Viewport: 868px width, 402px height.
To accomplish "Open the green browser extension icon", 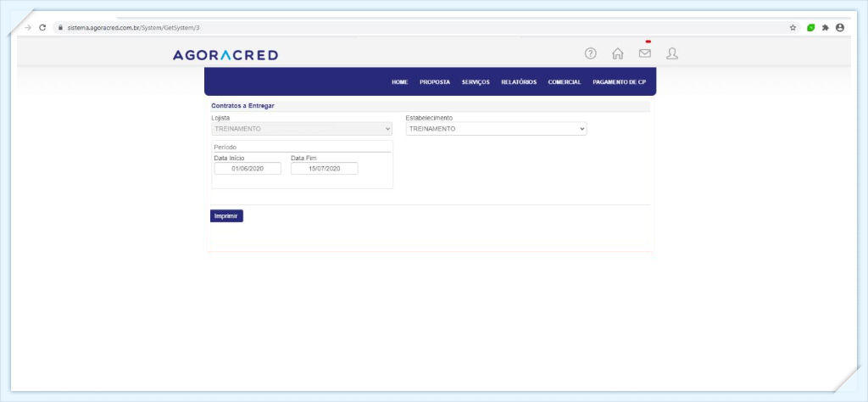I will coord(811,27).
